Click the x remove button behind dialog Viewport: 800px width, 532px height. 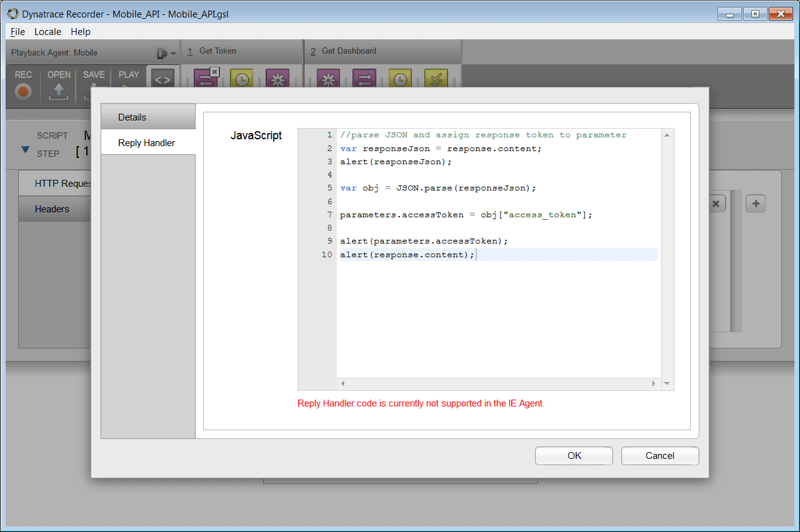click(716, 204)
